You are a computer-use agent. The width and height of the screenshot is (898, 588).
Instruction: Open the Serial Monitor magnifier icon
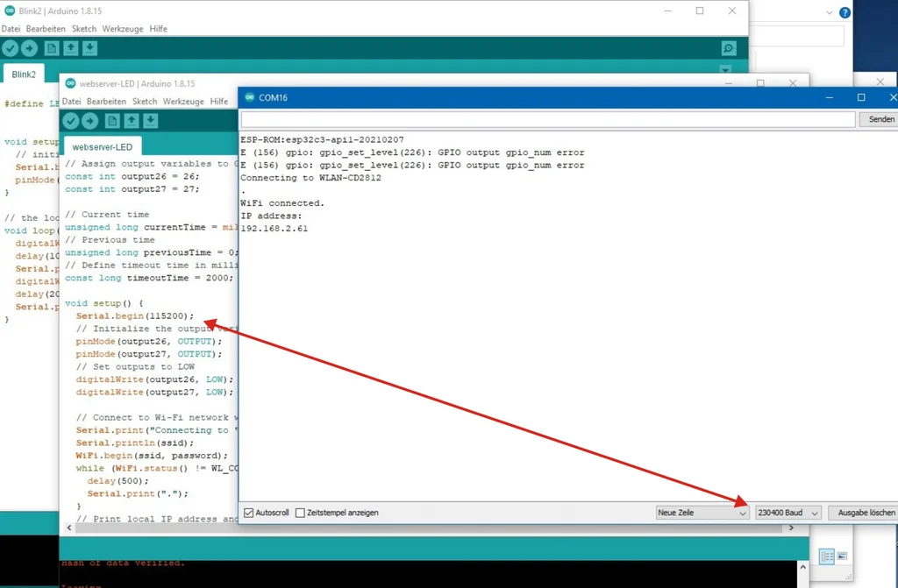pos(729,49)
